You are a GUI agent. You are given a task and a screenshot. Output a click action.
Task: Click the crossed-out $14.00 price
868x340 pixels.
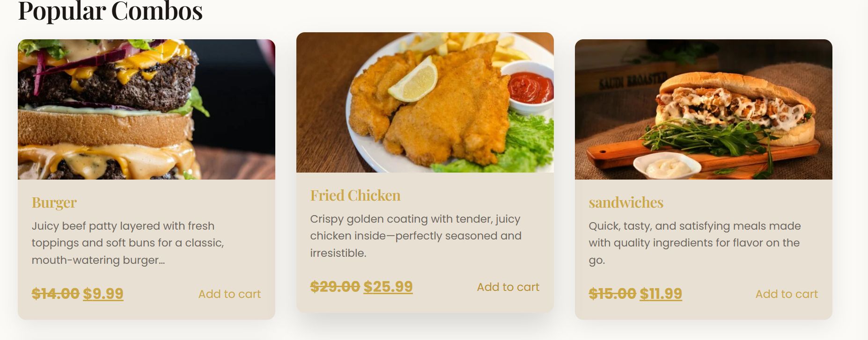pyautogui.click(x=55, y=294)
